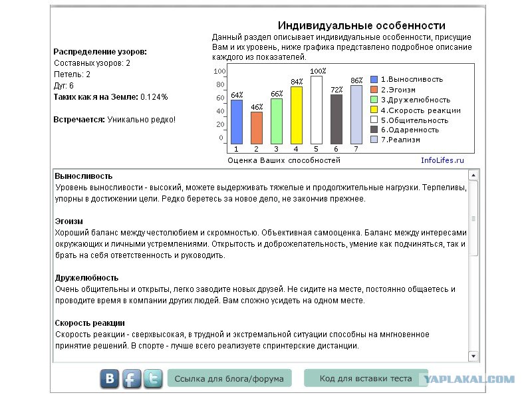Image resolution: width=532 pixels, height=399 pixels.
Task: Click scrollbar down arrow in description box
Action: [x=473, y=355]
